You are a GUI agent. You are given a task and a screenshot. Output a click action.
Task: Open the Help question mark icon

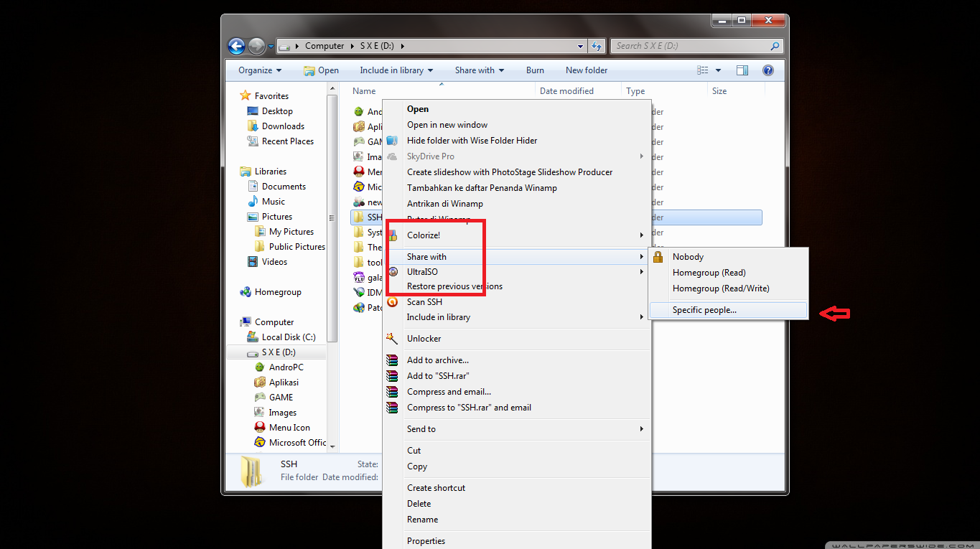(767, 70)
